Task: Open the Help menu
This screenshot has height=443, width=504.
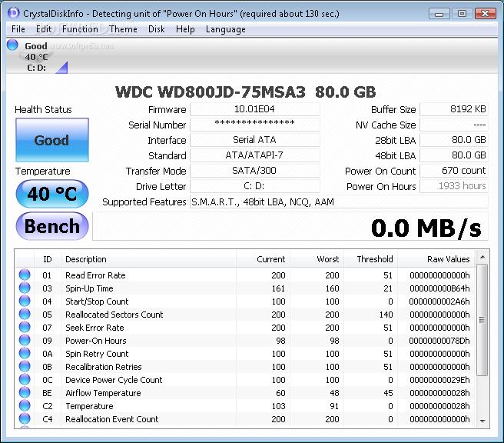Action: tap(185, 29)
